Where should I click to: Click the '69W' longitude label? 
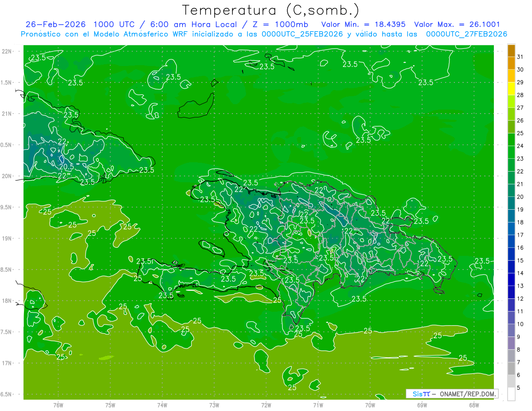coord(422,405)
